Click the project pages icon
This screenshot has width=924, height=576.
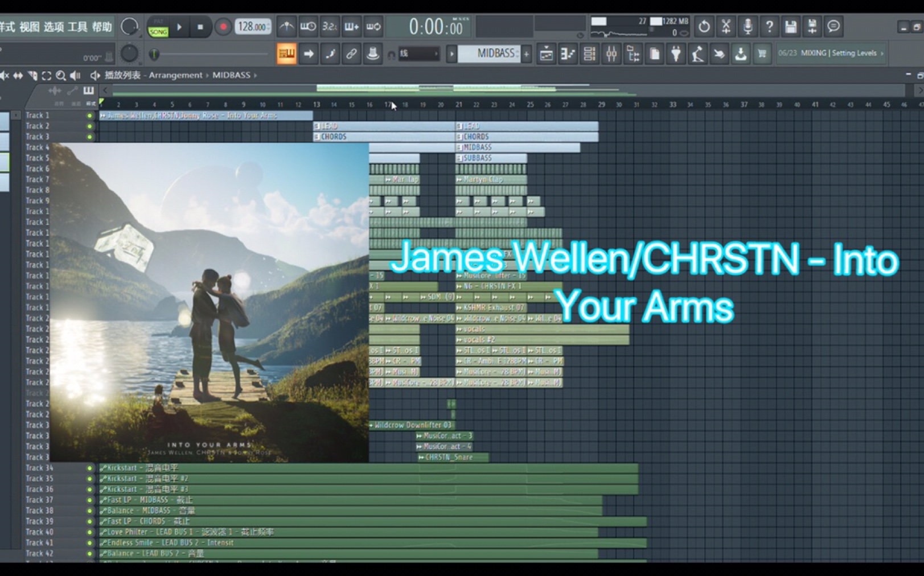pos(654,54)
